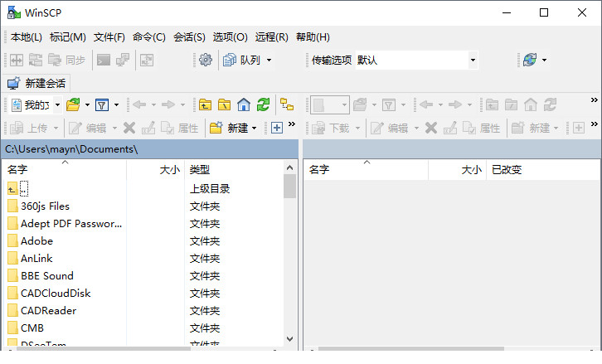Open the 标记(M) menu
This screenshot has height=364, width=602.
[x=68, y=37]
